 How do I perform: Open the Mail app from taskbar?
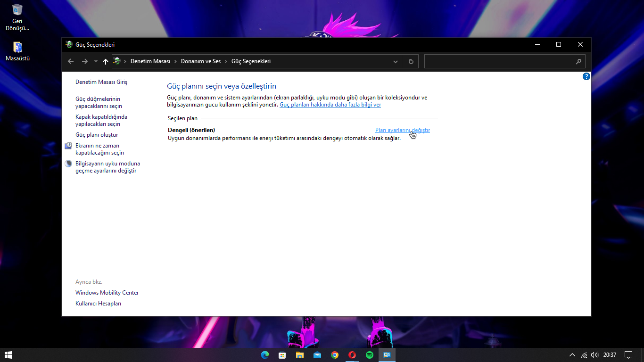[317, 355]
